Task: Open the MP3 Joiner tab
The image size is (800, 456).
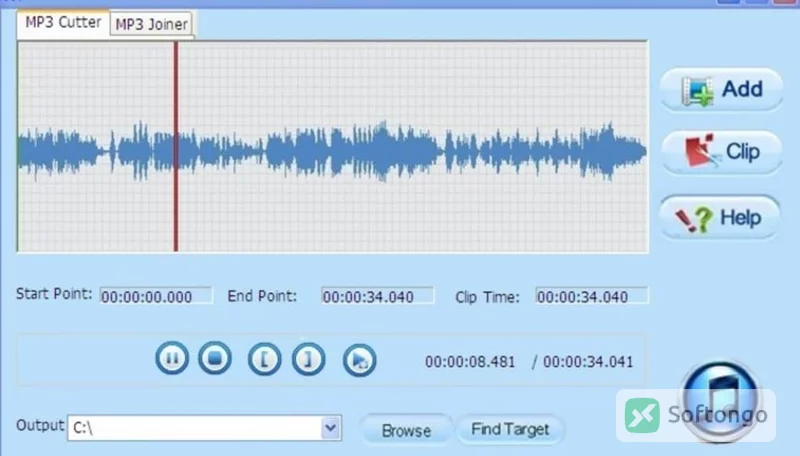Action: 152,24
